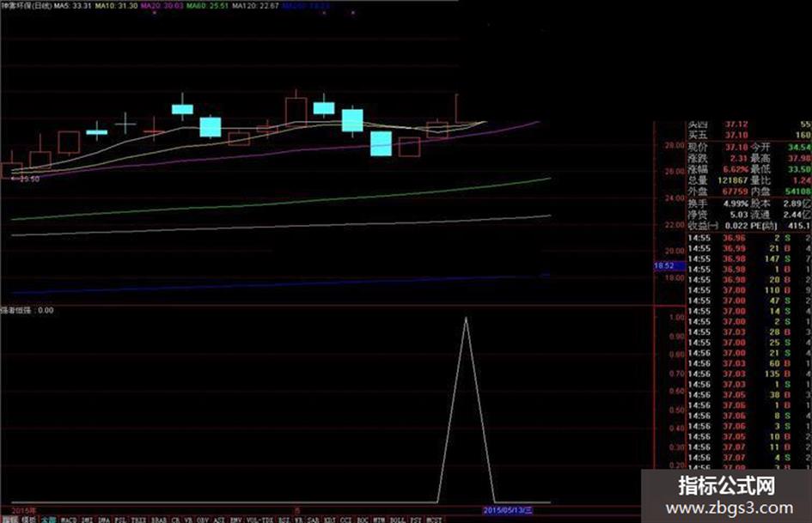Click the 强者恒强 : 0.00 indicator label
Image resolution: width=812 pixels, height=523 pixels.
tap(27, 310)
